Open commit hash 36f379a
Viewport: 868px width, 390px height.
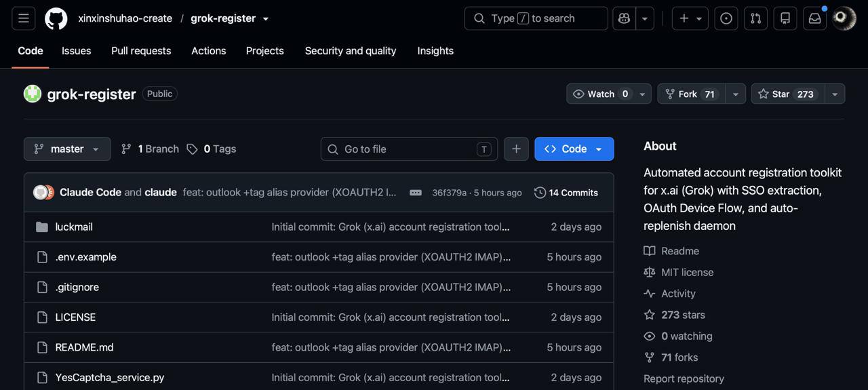(449, 193)
